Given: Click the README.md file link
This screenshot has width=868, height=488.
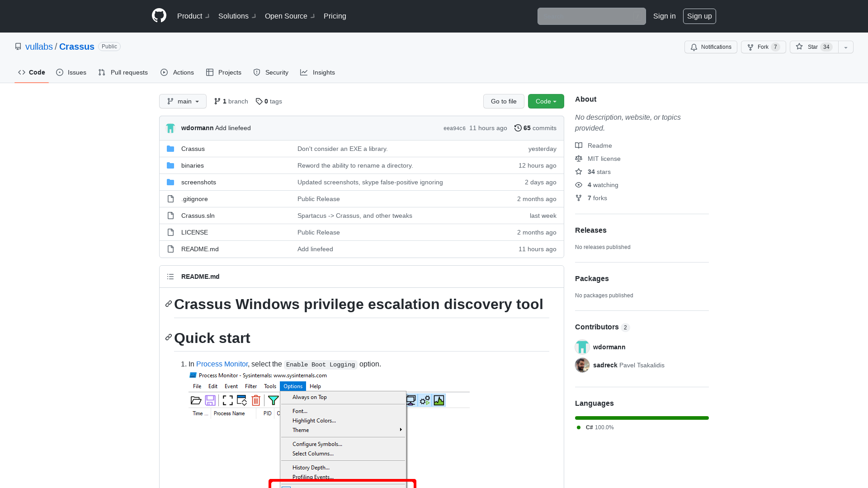Looking at the screenshot, I should [x=200, y=249].
